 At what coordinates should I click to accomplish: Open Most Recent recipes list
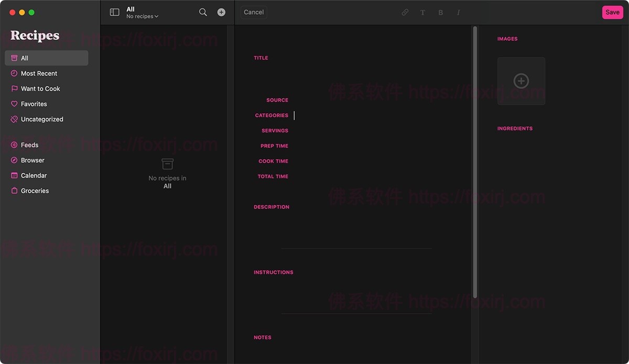coord(39,73)
